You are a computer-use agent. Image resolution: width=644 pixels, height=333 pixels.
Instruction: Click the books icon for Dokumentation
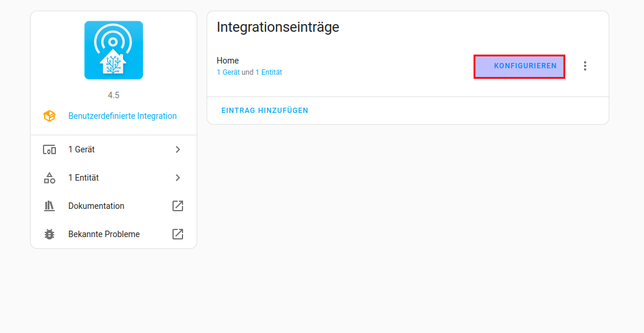(x=49, y=206)
